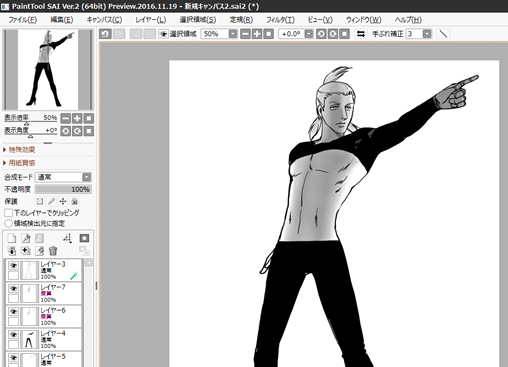
Task: Reset navigator zoom next to 表示倍率
Action: coord(89,118)
